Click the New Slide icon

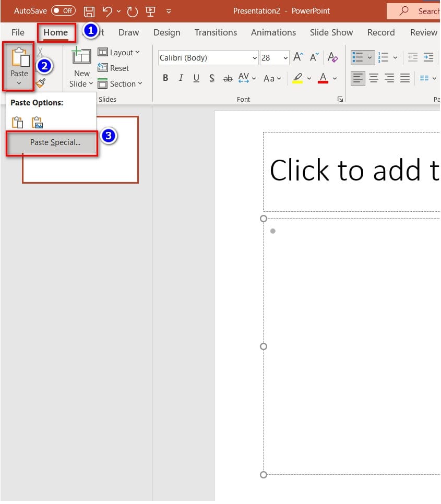pos(81,56)
